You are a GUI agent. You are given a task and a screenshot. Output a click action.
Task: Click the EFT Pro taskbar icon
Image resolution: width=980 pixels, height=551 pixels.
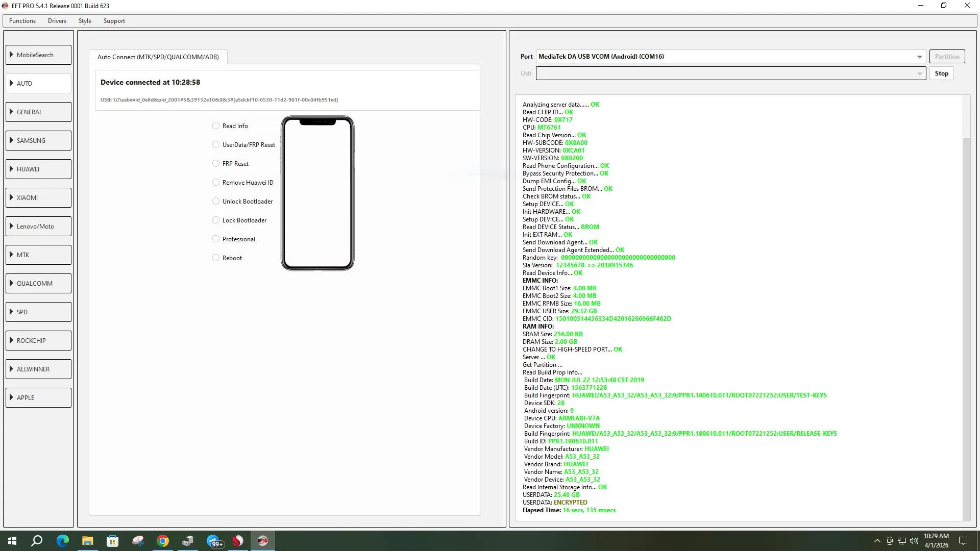(263, 541)
